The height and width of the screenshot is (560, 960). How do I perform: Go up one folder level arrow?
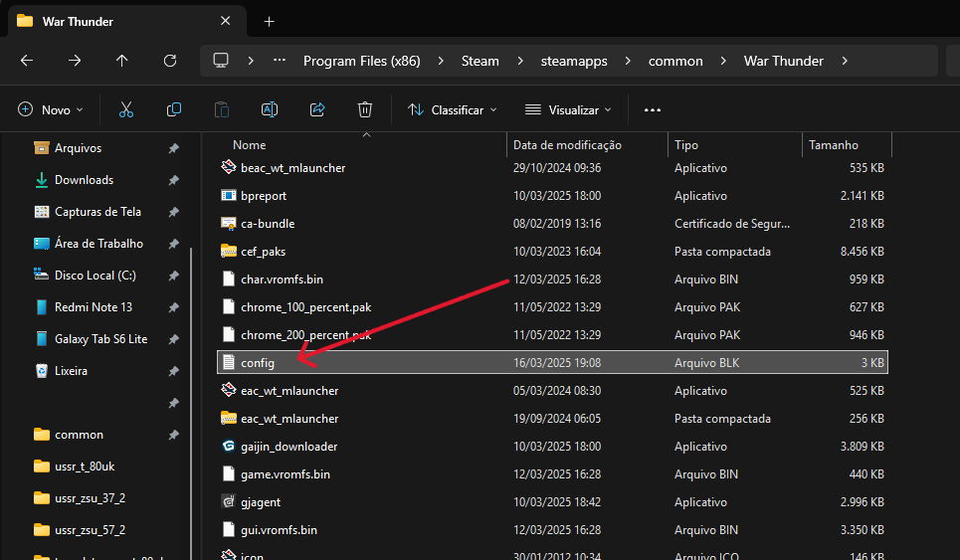click(122, 61)
